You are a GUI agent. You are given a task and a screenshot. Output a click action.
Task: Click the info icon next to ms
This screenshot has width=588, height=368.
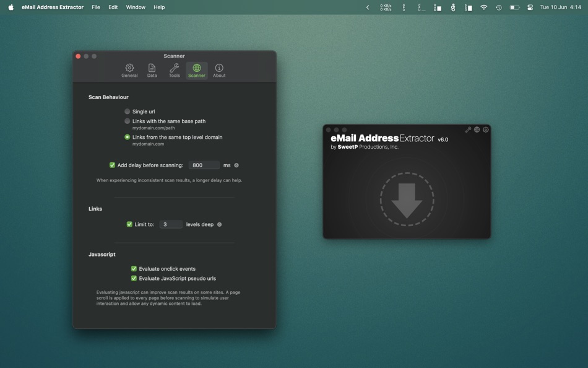[236, 165]
